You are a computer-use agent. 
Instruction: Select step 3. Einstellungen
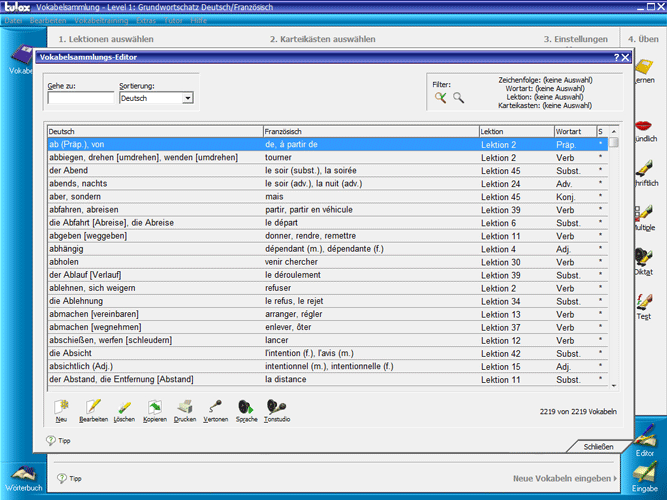click(576, 39)
